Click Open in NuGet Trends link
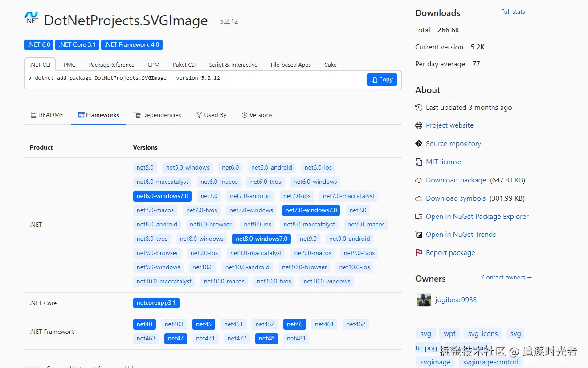This screenshot has height=368, width=588. (461, 235)
